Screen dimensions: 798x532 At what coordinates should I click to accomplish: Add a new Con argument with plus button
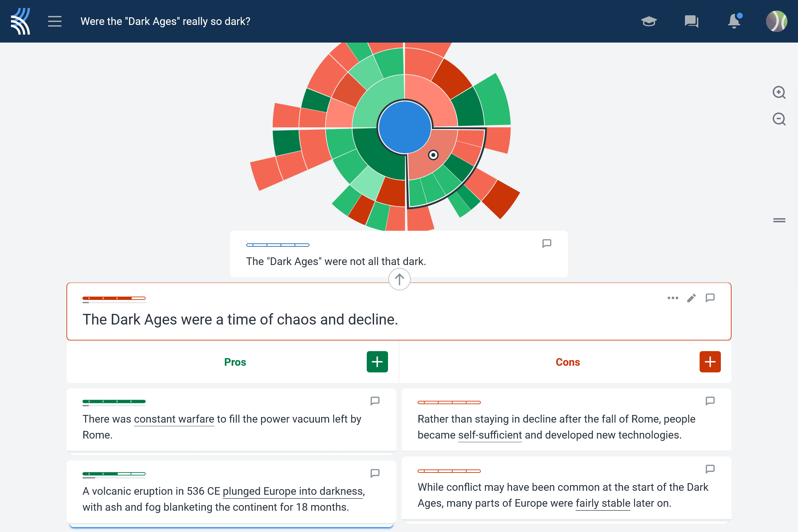[x=710, y=362]
